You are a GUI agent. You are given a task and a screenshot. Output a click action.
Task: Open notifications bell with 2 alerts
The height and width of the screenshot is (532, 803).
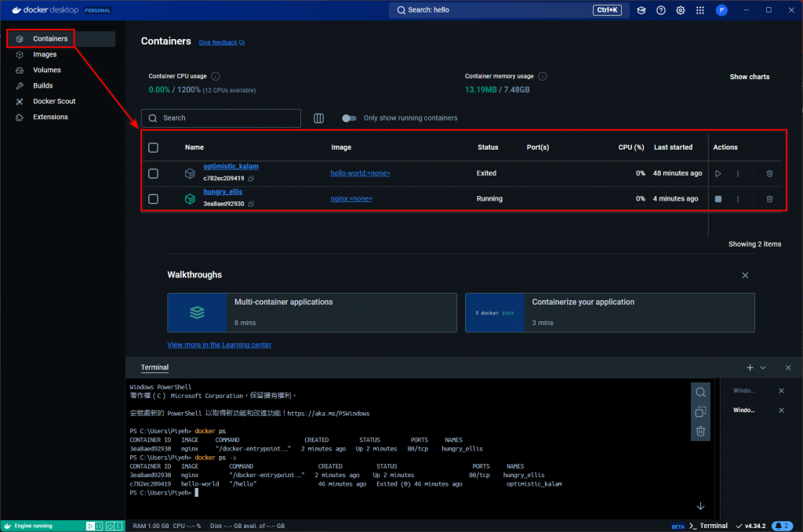coord(783,526)
